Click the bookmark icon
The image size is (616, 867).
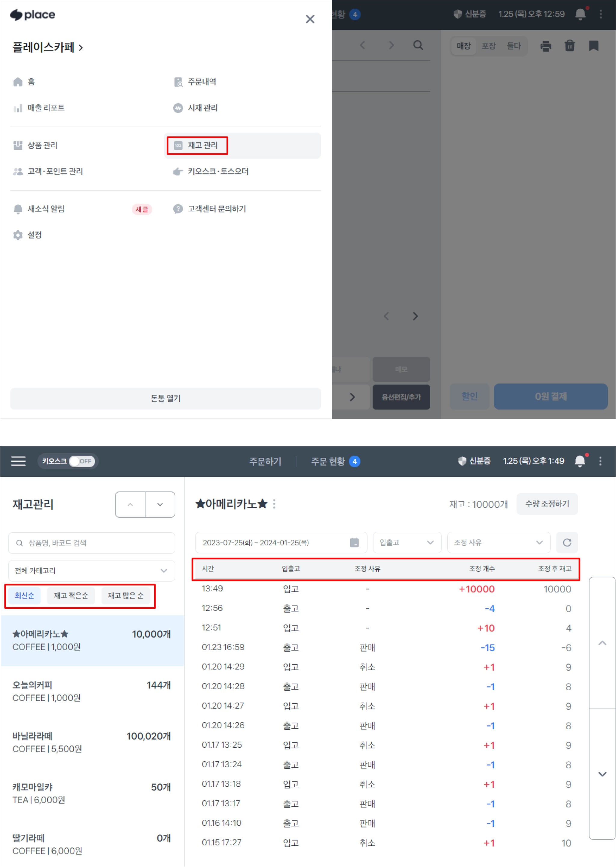tap(593, 46)
